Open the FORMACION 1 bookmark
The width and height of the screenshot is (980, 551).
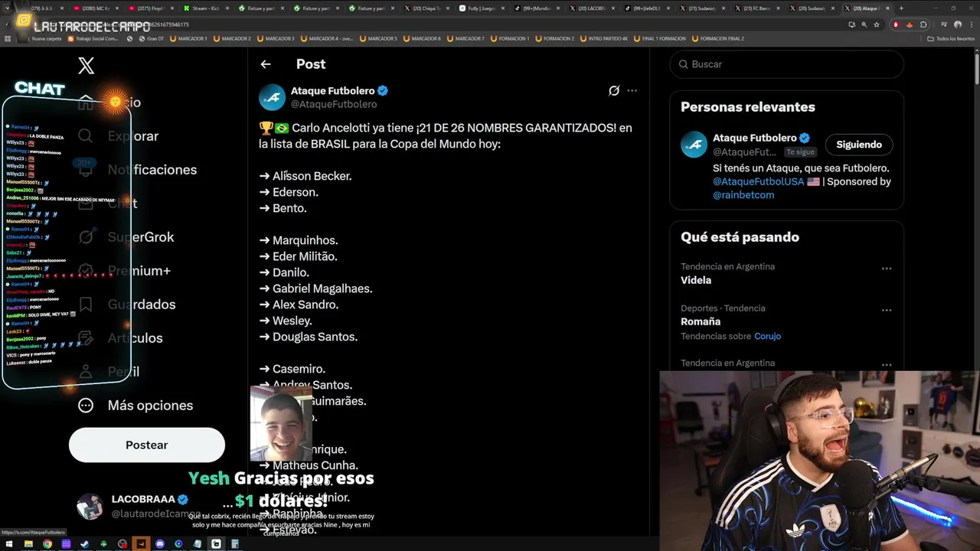click(x=511, y=38)
